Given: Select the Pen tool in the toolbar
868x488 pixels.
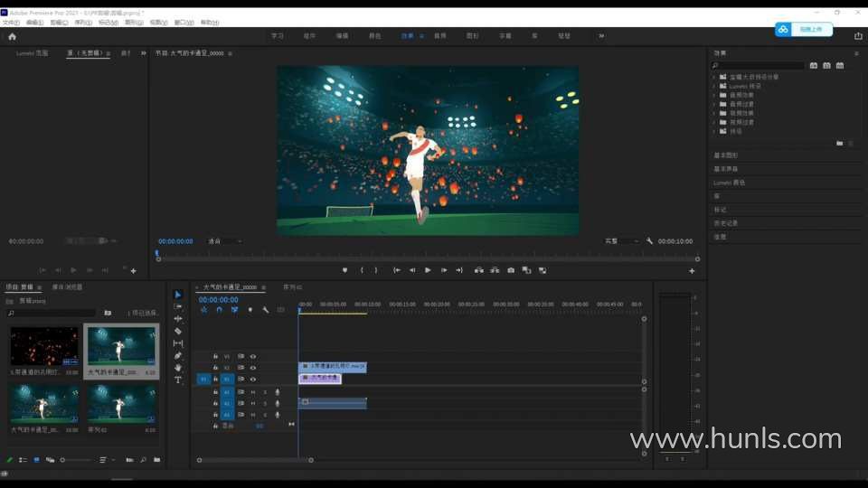Looking at the screenshot, I should click(x=178, y=356).
